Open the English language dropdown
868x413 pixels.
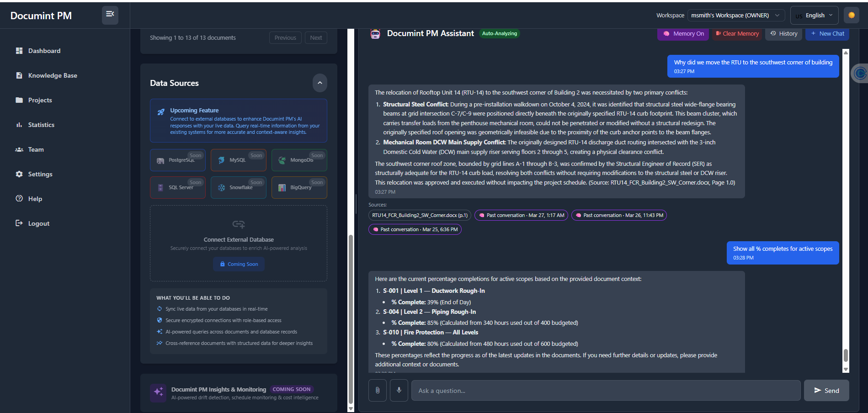point(814,15)
